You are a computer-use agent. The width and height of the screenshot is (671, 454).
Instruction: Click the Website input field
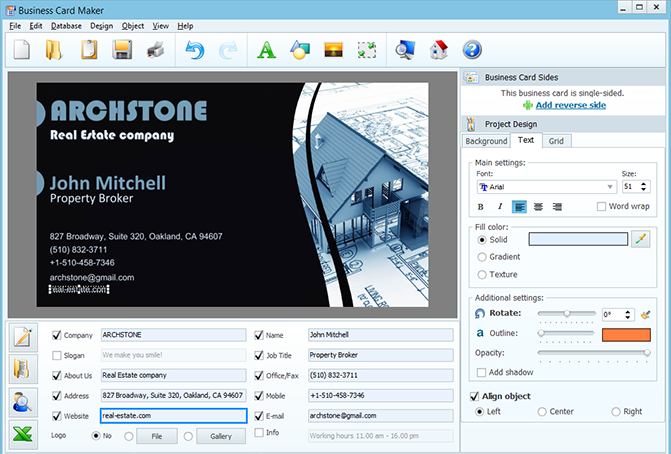(174, 415)
